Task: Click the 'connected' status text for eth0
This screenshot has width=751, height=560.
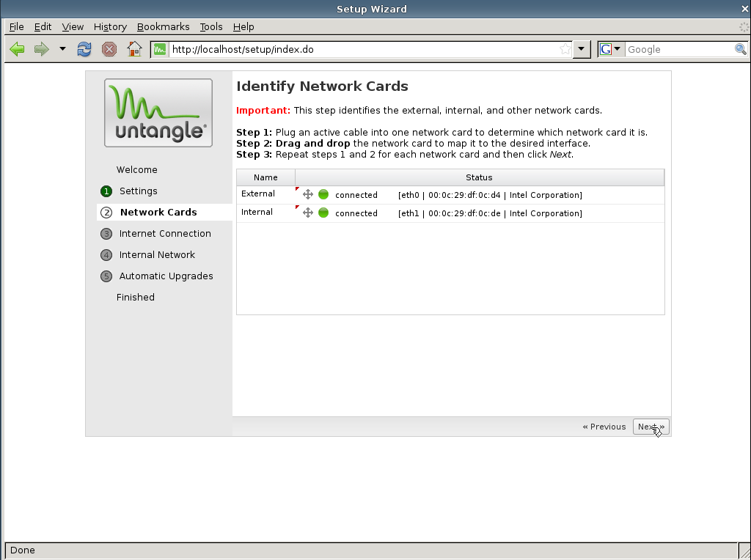Action: 356,195
